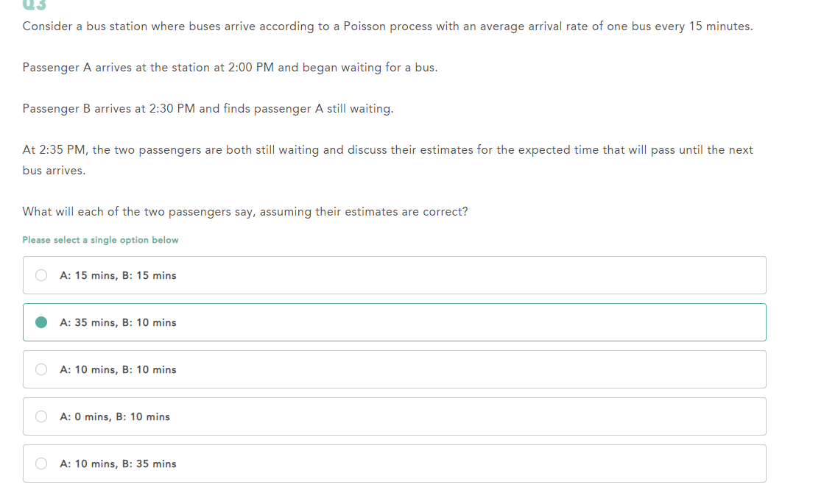Screen dimensions: 824x504
Task: Click the 'A: 10 mins, B: 35 mins' label text
Action: click(118, 464)
